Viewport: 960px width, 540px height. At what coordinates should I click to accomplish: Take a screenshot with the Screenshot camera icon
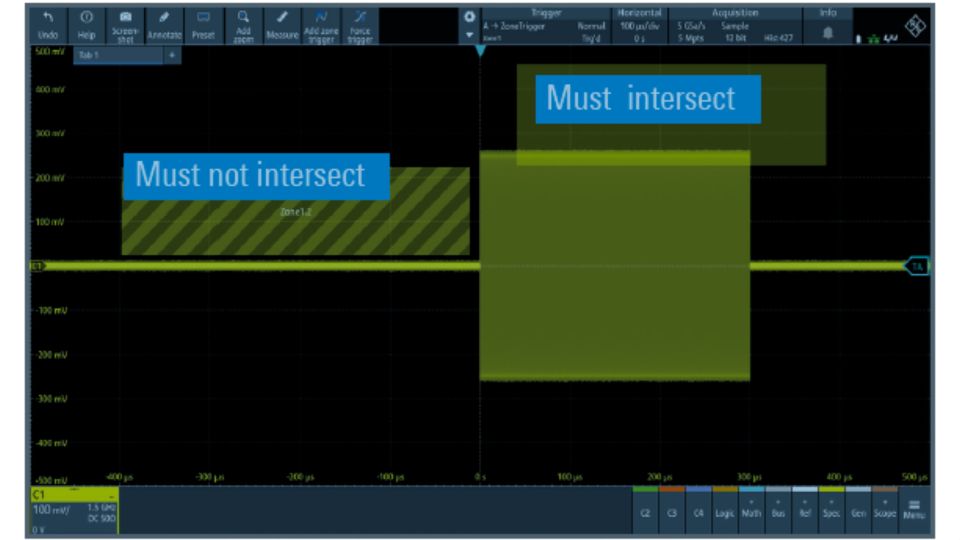click(125, 24)
